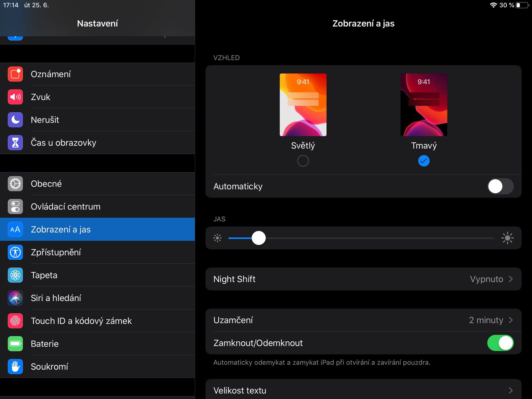Open Oznámení settings via the red notifications icon

[15, 74]
